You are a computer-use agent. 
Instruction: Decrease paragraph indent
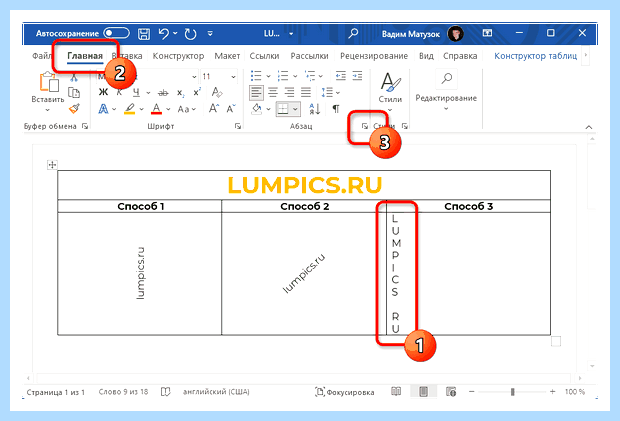[x=340, y=76]
